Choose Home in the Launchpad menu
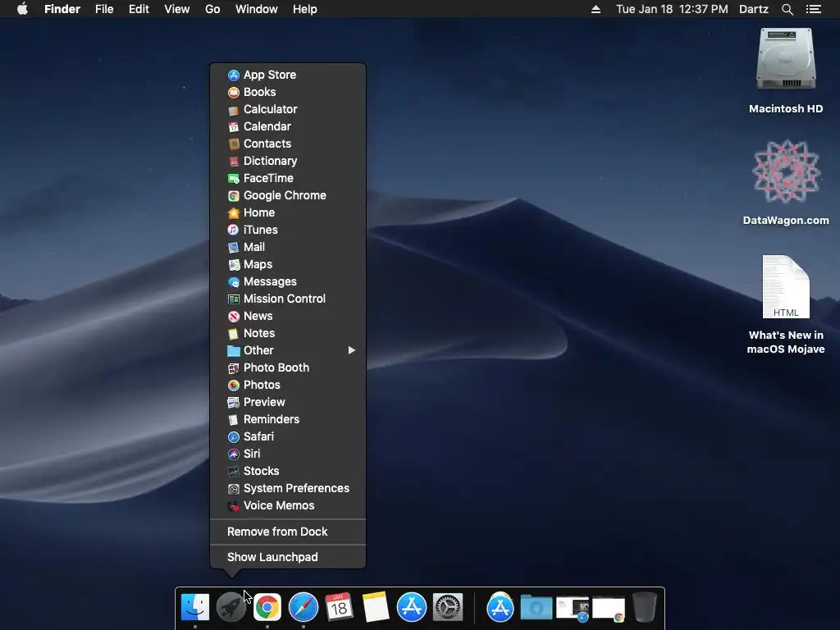840x630 pixels. (288, 212)
